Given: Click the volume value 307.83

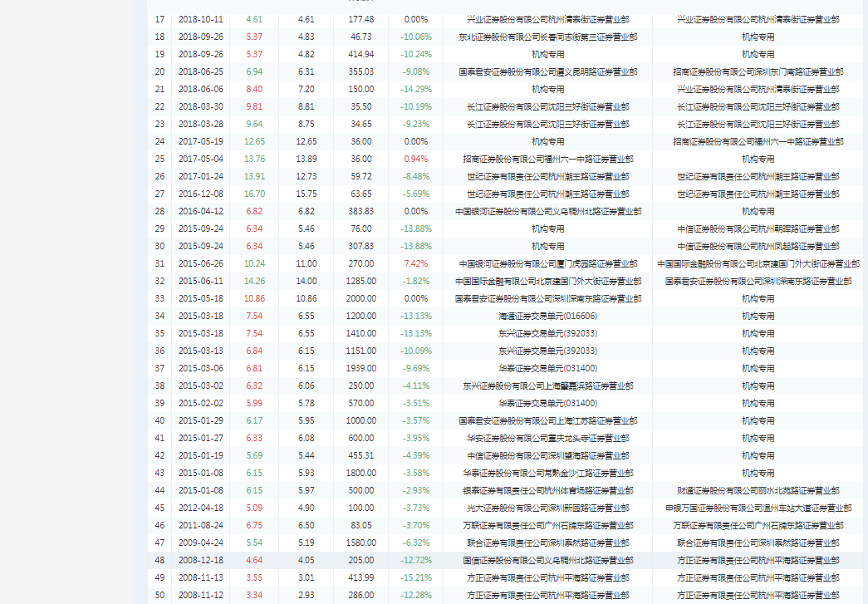Looking at the screenshot, I should [x=361, y=246].
